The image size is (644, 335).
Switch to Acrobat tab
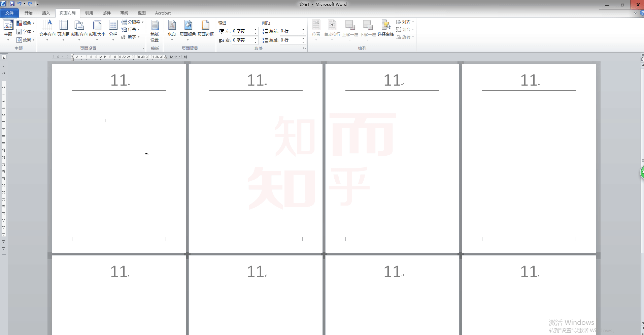[x=163, y=13]
